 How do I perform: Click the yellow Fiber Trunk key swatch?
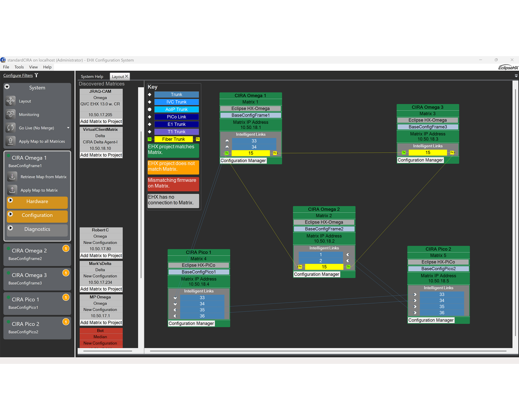coord(173,139)
